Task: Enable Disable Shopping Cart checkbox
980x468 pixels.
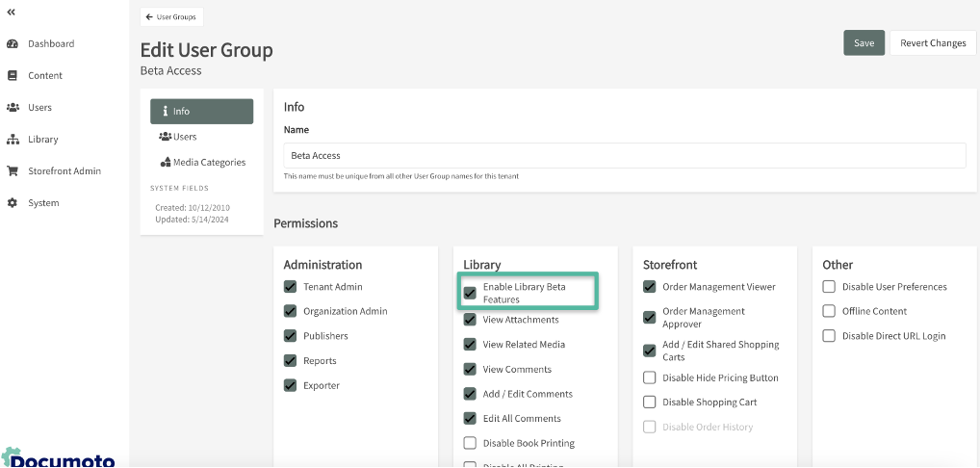Action: [x=650, y=403]
